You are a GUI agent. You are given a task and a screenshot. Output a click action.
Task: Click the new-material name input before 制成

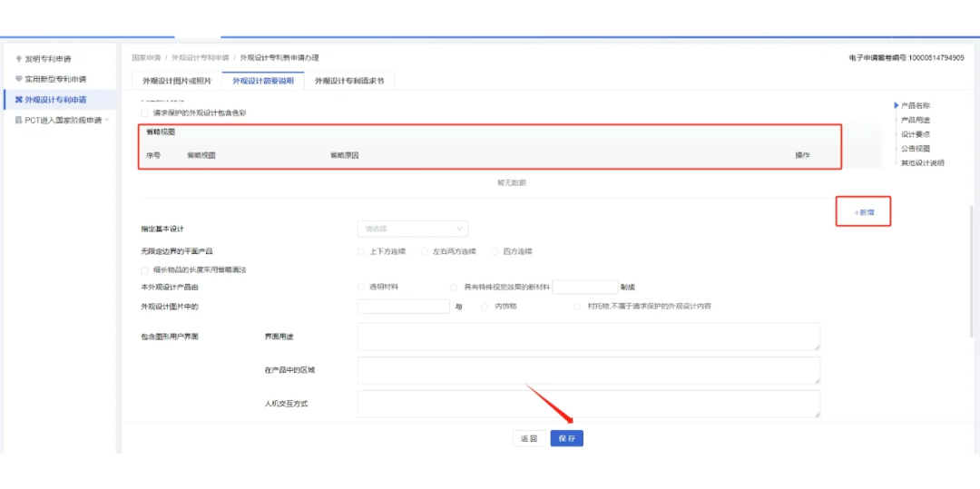click(x=585, y=288)
